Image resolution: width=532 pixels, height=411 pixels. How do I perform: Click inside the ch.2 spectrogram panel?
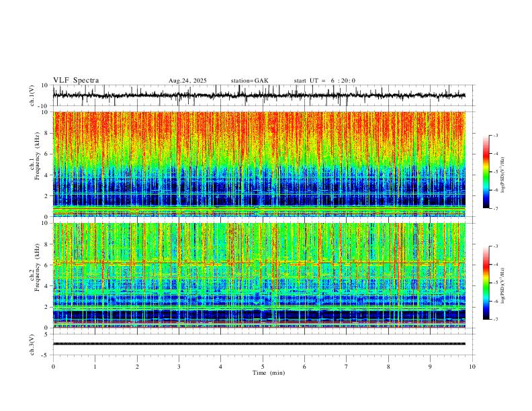[x=259, y=275]
